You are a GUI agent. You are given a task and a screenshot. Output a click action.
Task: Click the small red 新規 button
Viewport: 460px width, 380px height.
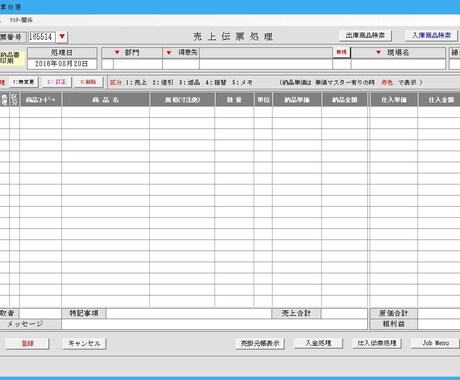(342, 52)
